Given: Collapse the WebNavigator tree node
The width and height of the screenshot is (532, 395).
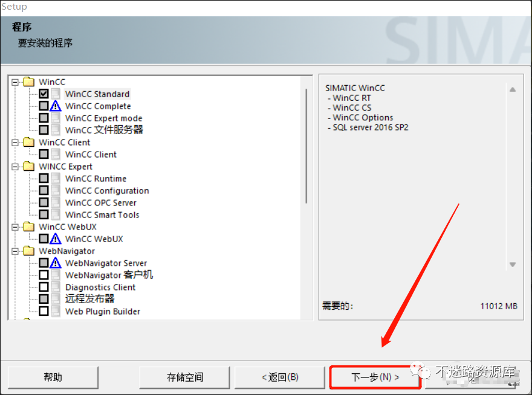Looking at the screenshot, I should [x=15, y=251].
